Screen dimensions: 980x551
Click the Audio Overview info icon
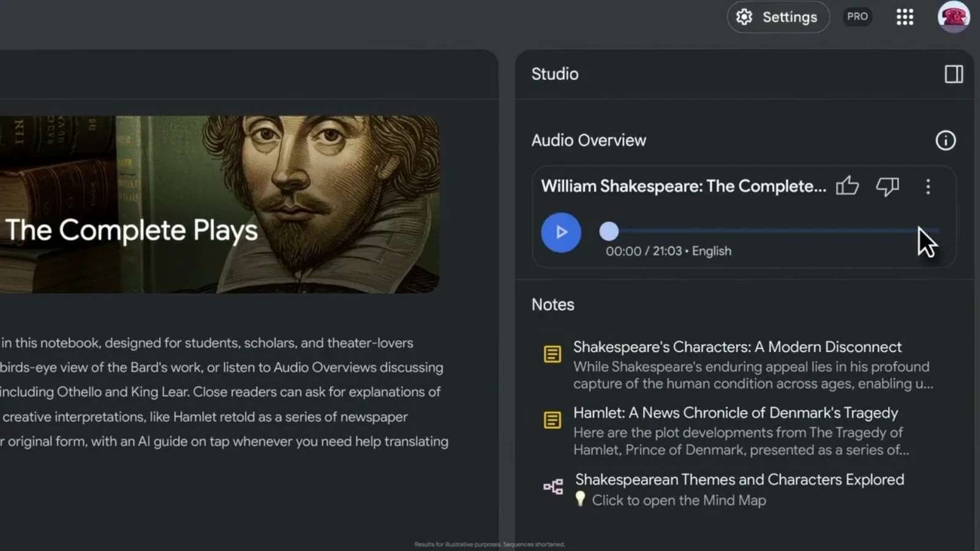(945, 141)
